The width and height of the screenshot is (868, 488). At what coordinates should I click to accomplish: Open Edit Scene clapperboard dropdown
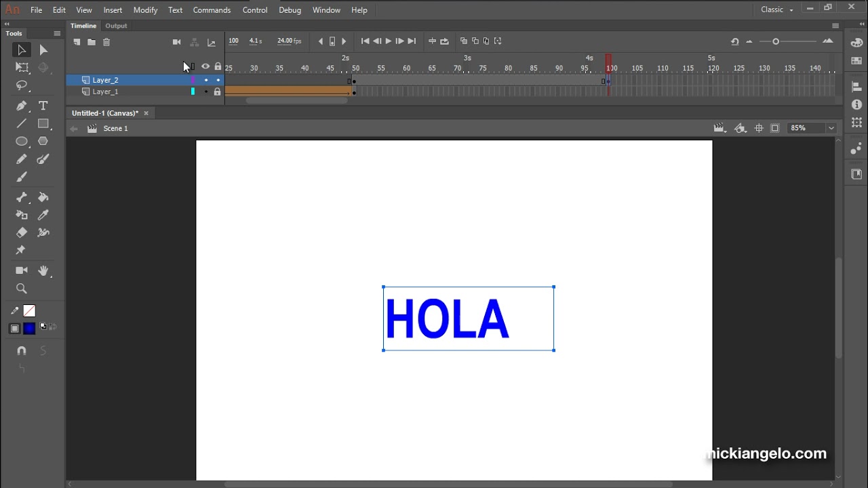719,128
